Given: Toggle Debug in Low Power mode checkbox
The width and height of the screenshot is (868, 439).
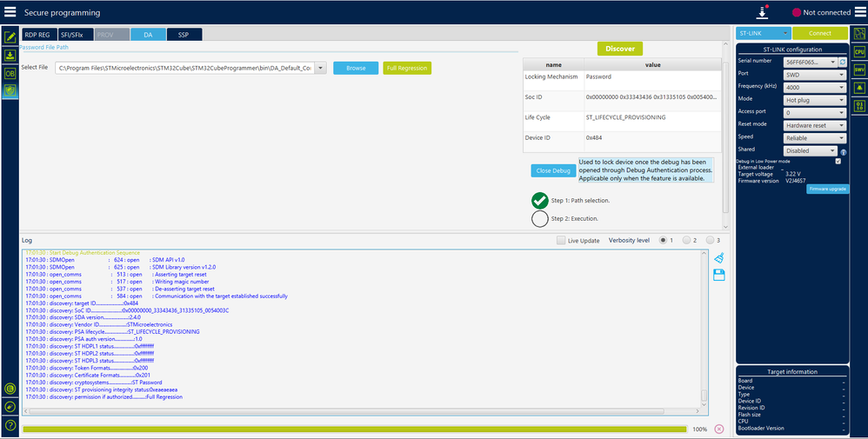Looking at the screenshot, I should pyautogui.click(x=838, y=161).
